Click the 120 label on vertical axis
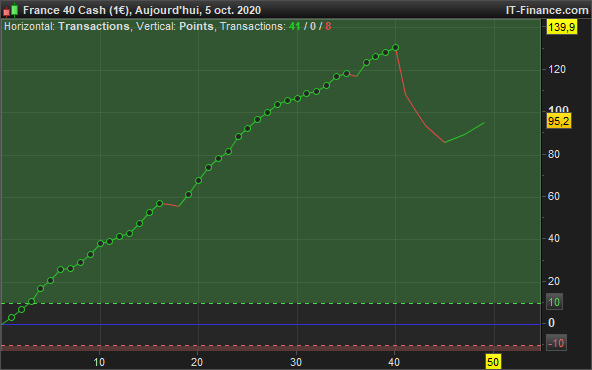The height and width of the screenshot is (370, 592). (556, 69)
